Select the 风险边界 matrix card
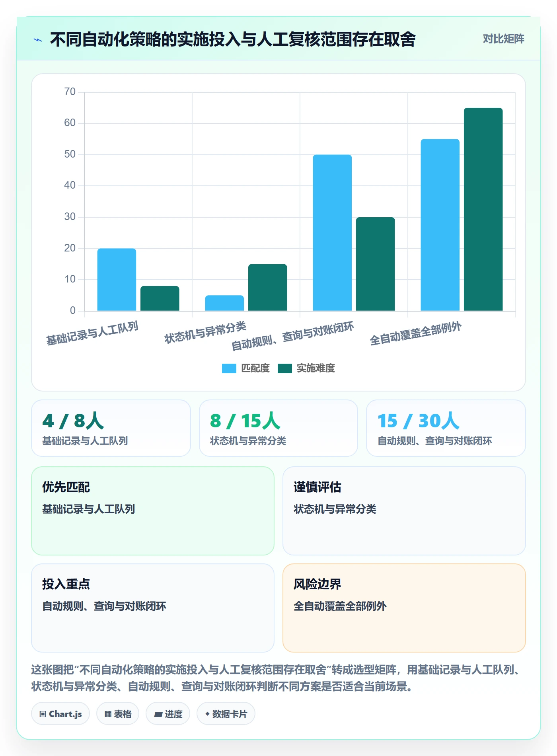 point(404,608)
